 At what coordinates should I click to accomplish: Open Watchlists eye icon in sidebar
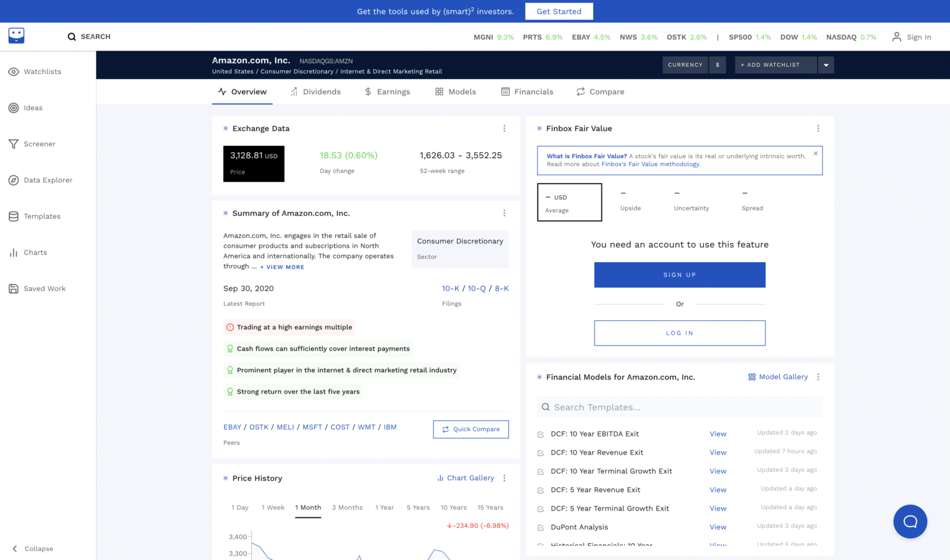click(14, 72)
